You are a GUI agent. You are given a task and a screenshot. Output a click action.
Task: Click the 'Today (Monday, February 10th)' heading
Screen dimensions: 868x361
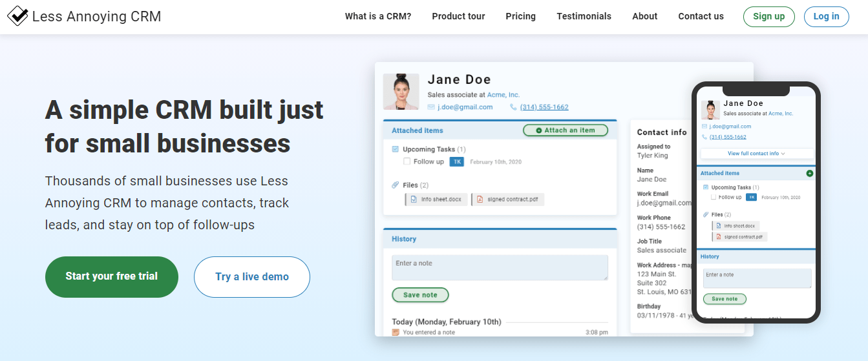[x=447, y=322]
